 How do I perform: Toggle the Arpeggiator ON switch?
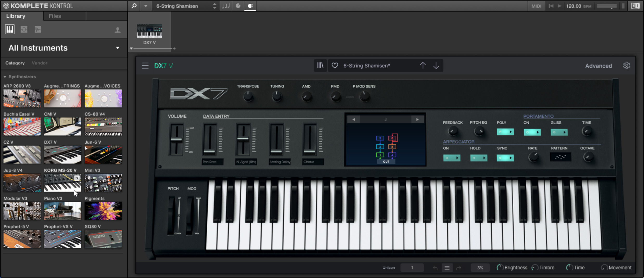point(452,158)
